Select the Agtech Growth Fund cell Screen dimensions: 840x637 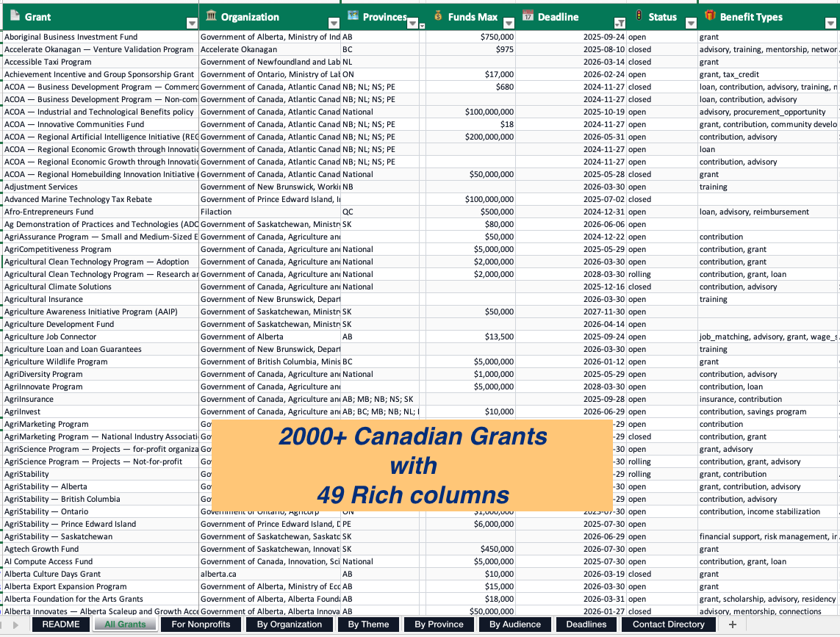pos(101,549)
